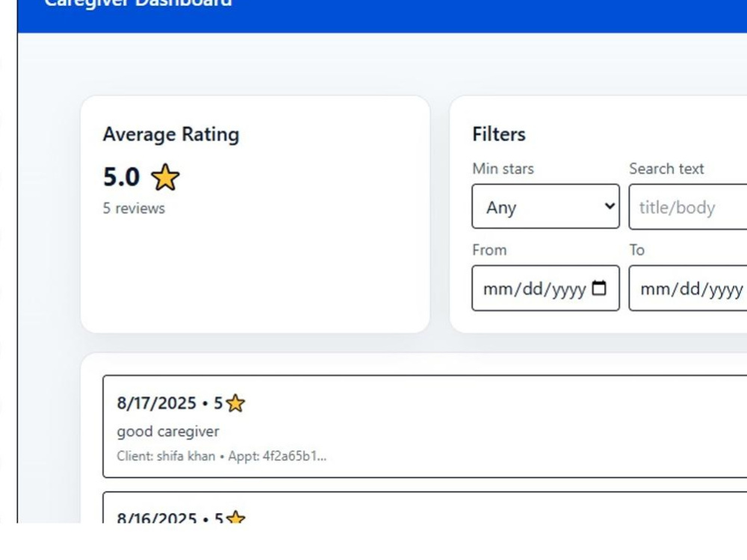
Task: Click the Search text title/body field
Action: click(688, 207)
